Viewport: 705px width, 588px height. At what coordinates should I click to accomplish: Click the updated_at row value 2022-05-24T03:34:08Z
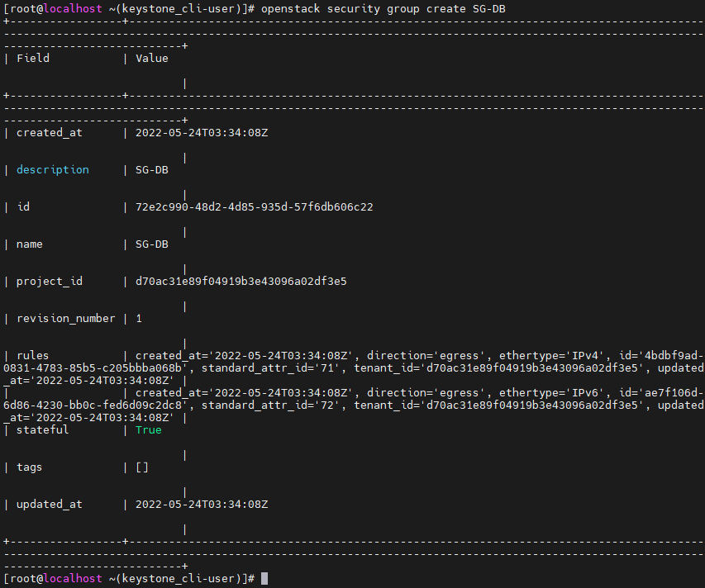(202, 505)
